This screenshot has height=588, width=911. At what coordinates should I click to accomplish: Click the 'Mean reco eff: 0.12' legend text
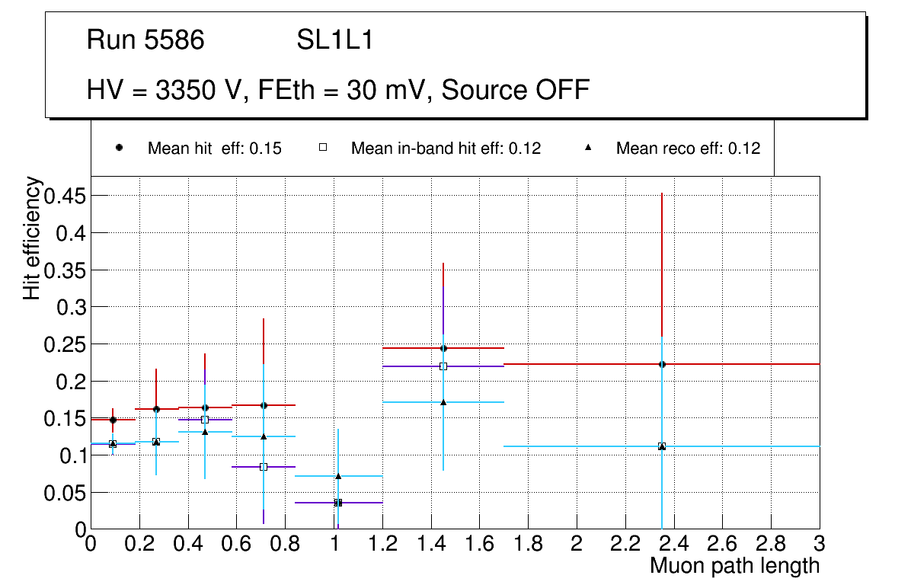click(x=688, y=149)
